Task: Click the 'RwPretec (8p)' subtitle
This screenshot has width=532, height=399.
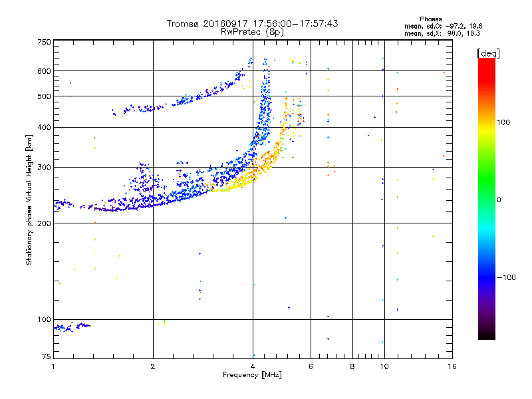Action: (252, 32)
